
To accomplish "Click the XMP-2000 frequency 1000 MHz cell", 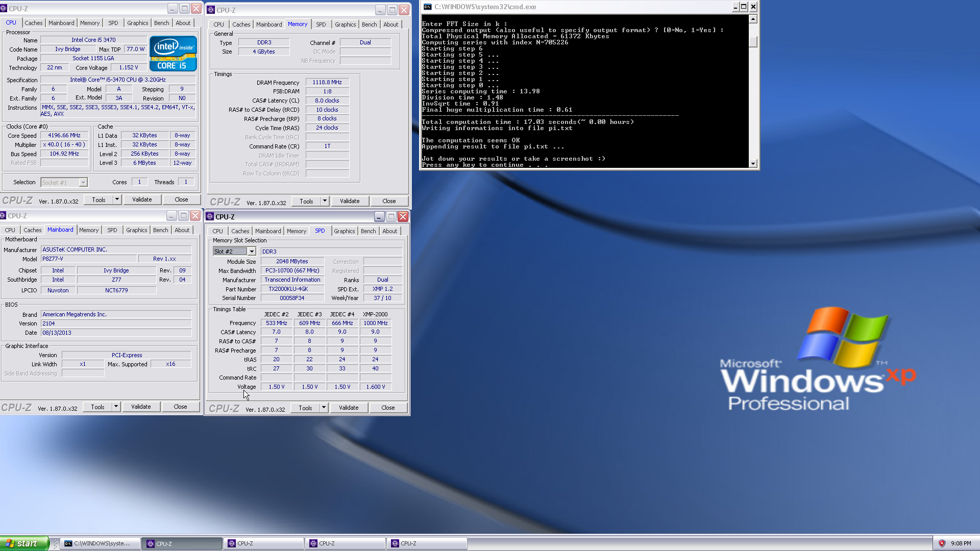I will point(376,323).
